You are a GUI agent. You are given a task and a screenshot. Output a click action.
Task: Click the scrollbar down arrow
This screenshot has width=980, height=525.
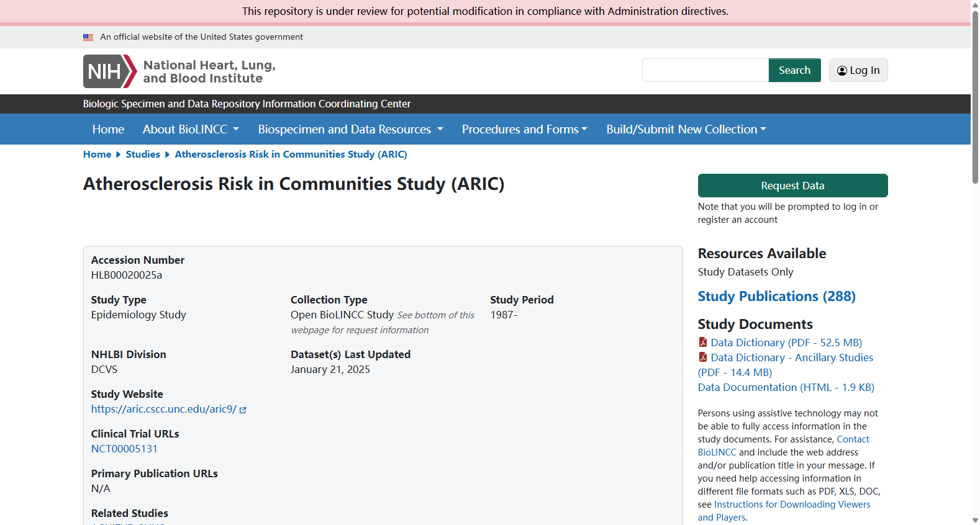(975, 520)
